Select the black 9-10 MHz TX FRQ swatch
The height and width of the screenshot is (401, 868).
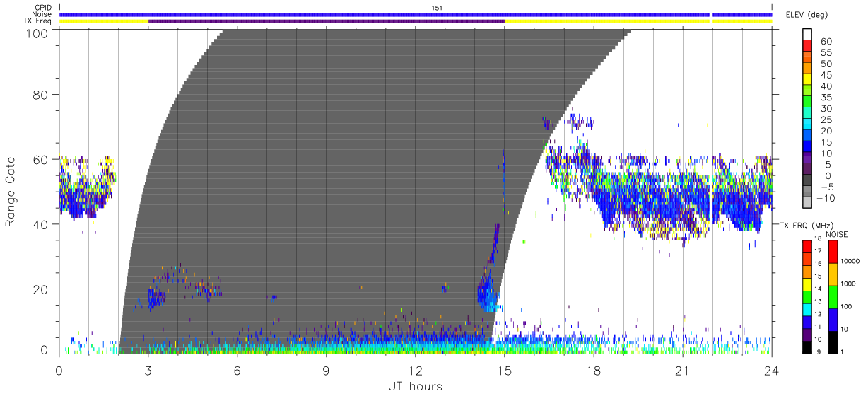click(807, 347)
